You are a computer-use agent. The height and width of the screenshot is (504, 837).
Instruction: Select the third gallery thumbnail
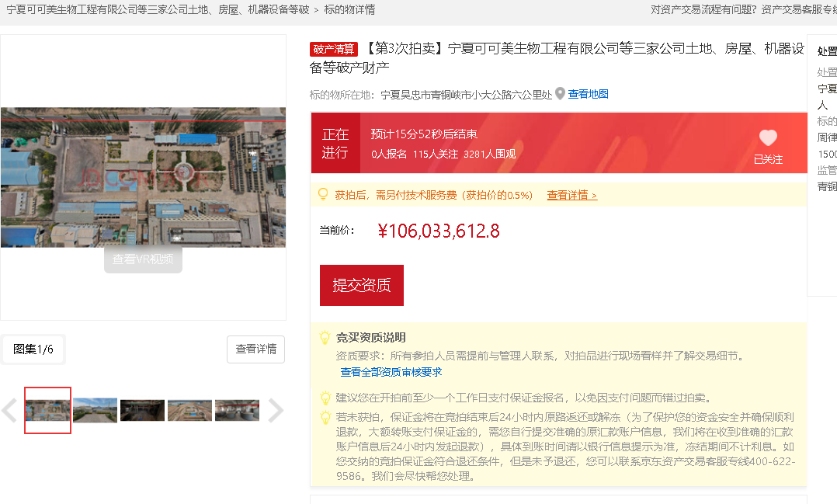coord(143,410)
